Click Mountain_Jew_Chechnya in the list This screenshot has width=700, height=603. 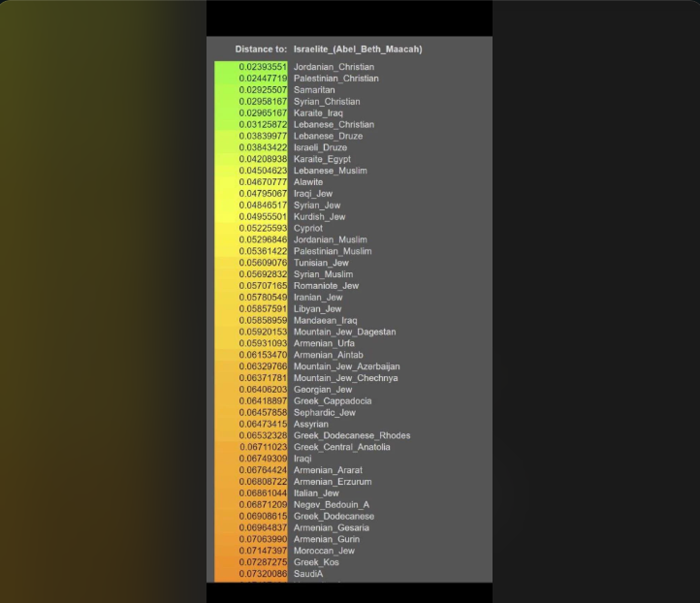pyautogui.click(x=345, y=378)
